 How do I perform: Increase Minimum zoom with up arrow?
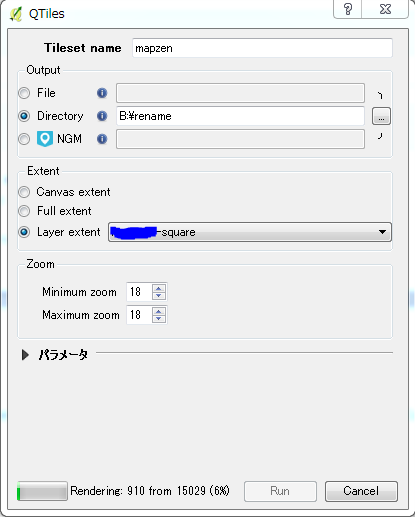click(159, 288)
